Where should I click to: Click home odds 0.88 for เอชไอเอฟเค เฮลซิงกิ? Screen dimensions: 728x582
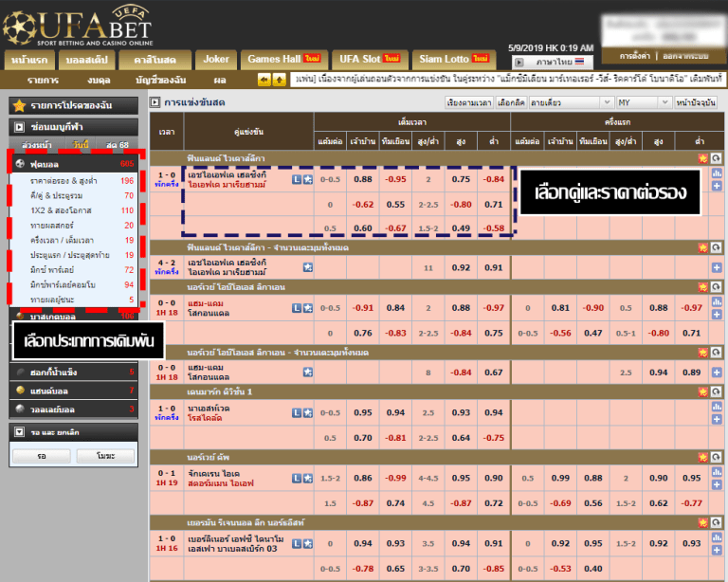pyautogui.click(x=363, y=179)
